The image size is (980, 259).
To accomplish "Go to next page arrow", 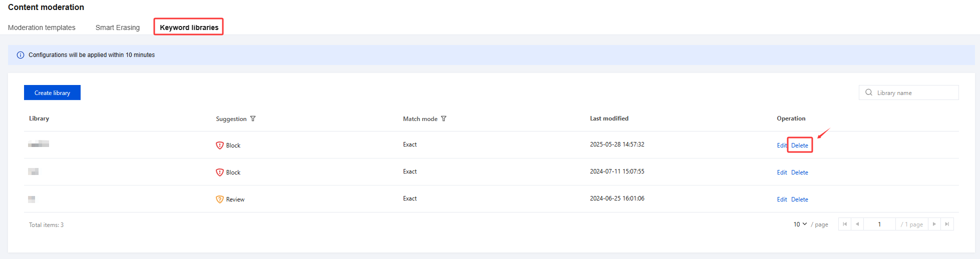I will pyautogui.click(x=934, y=224).
